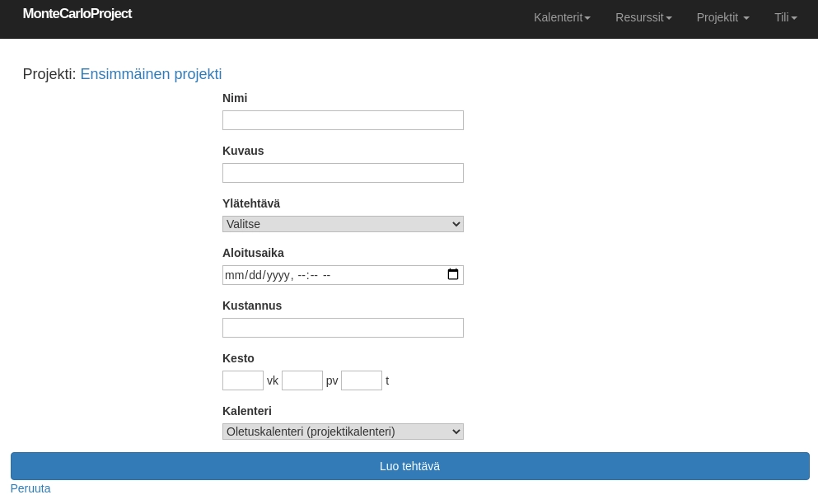This screenshot has height=504, width=818.
Task: Open the Kalenterit menu
Action: point(562,17)
